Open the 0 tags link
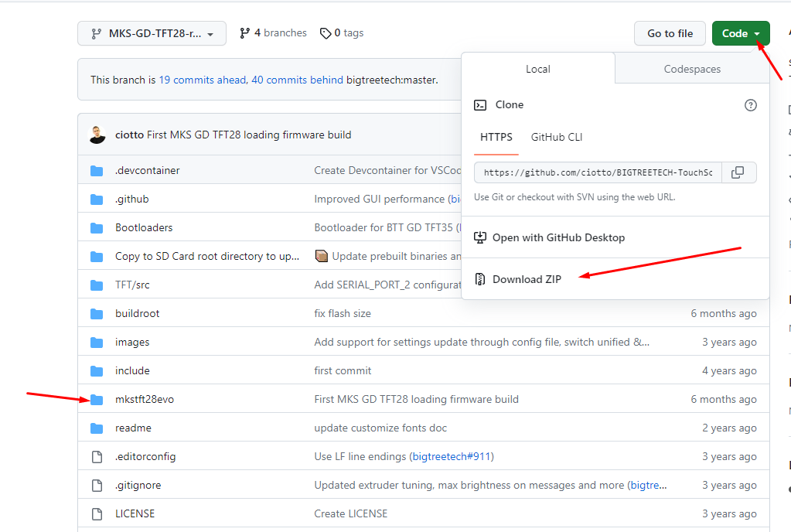Viewport: 791px width, 532px height. point(342,33)
